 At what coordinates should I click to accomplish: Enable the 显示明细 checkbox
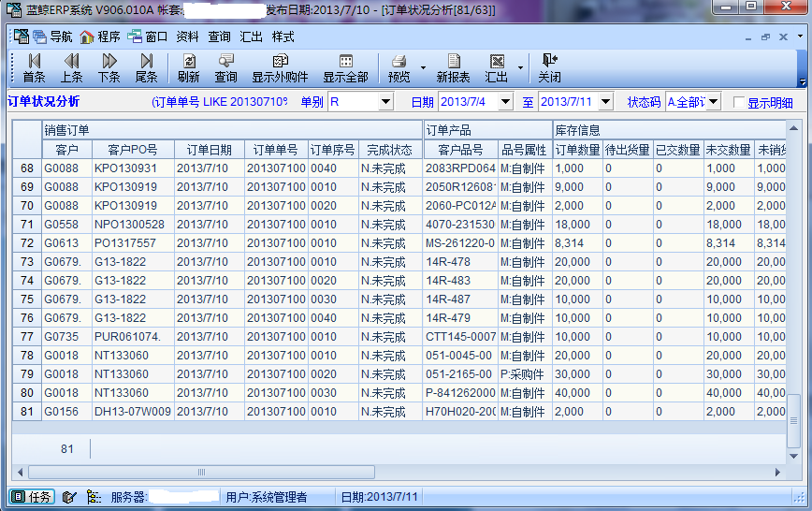coord(739,103)
